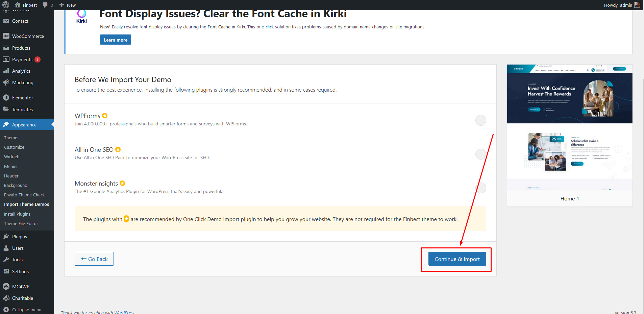Open the Howdy, admin account menu

click(x=618, y=5)
